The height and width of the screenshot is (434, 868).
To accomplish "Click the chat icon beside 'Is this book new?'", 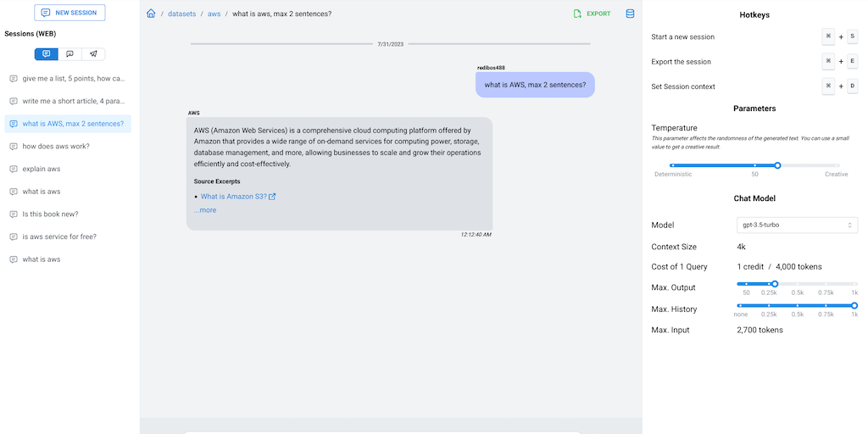I will point(14,214).
